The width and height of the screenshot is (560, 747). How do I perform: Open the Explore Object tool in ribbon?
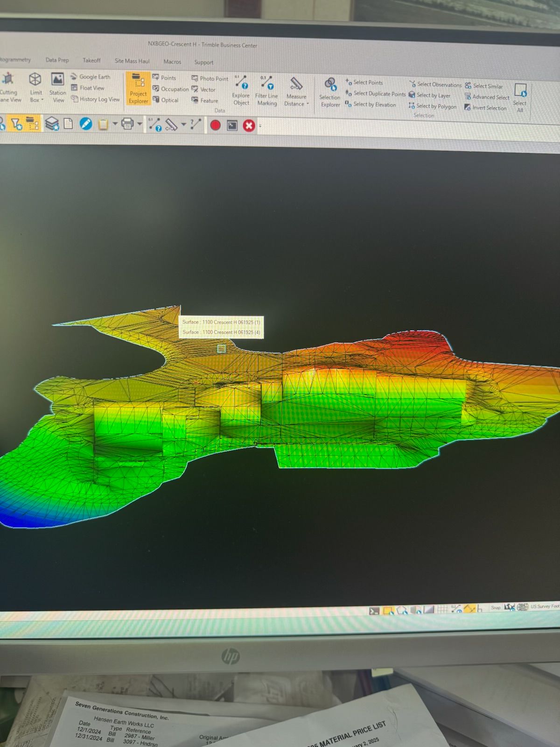(x=241, y=91)
